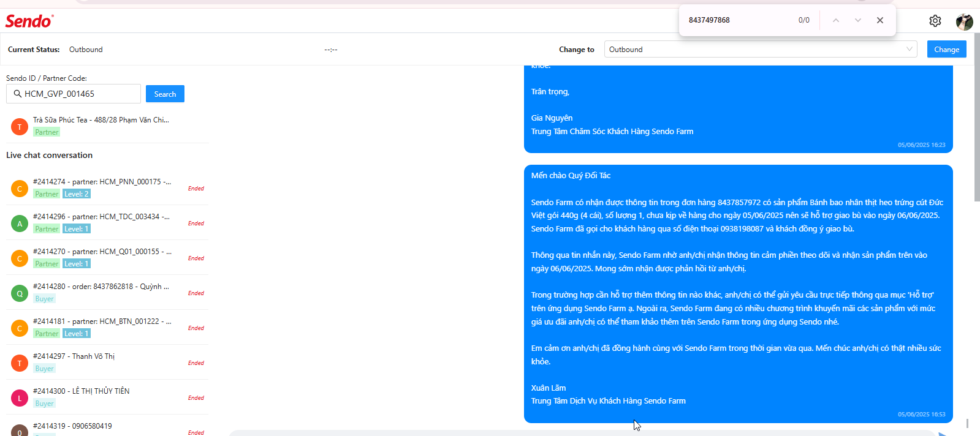Image resolution: width=980 pixels, height=436 pixels.
Task: Click Buyer tag on Thanh Võ Thị conversation
Action: 44,369
